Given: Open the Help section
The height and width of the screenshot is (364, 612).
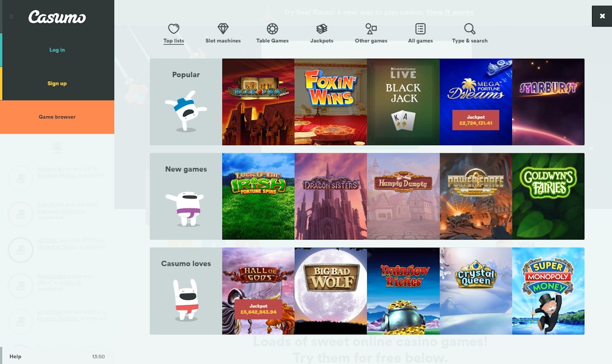Looking at the screenshot, I should 16,356.
